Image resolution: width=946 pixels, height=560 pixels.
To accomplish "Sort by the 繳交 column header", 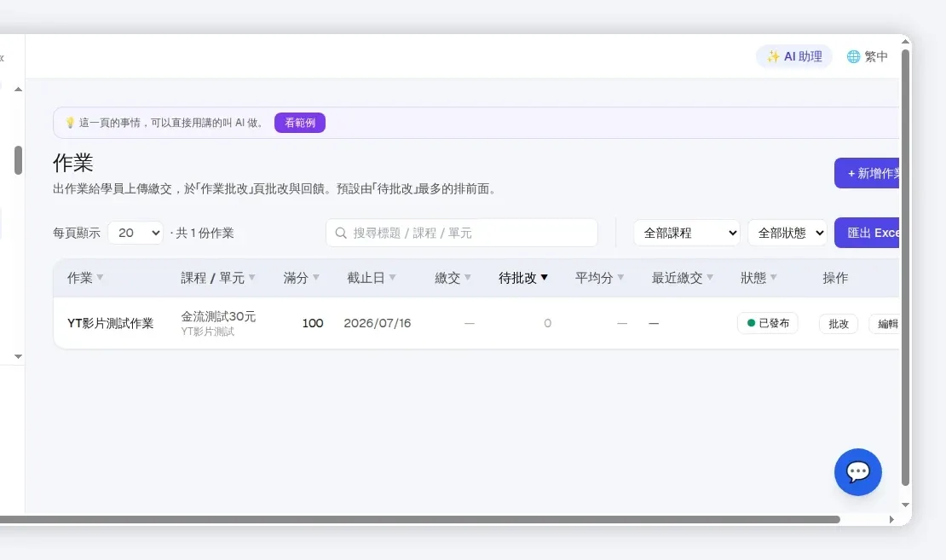I will (453, 278).
